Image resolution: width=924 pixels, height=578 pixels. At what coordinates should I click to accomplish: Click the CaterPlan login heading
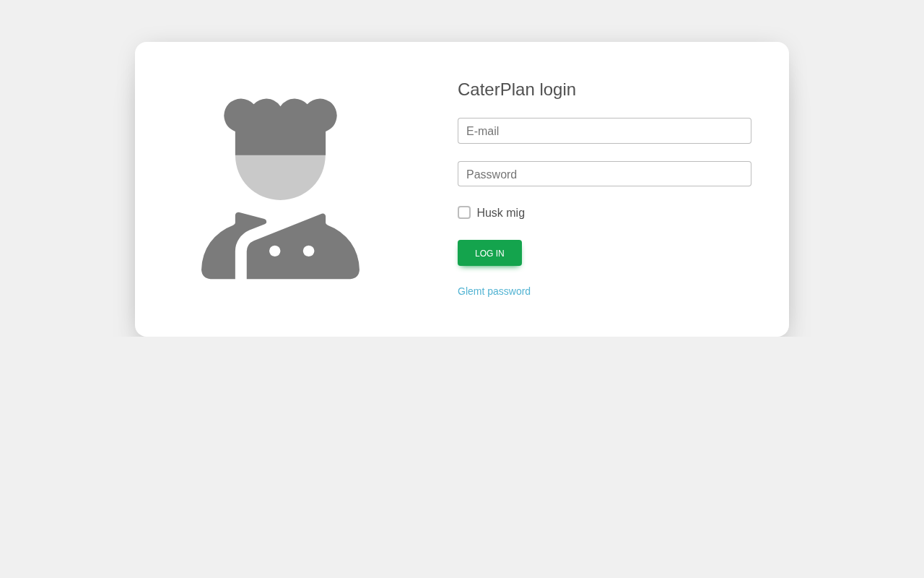[x=517, y=90]
